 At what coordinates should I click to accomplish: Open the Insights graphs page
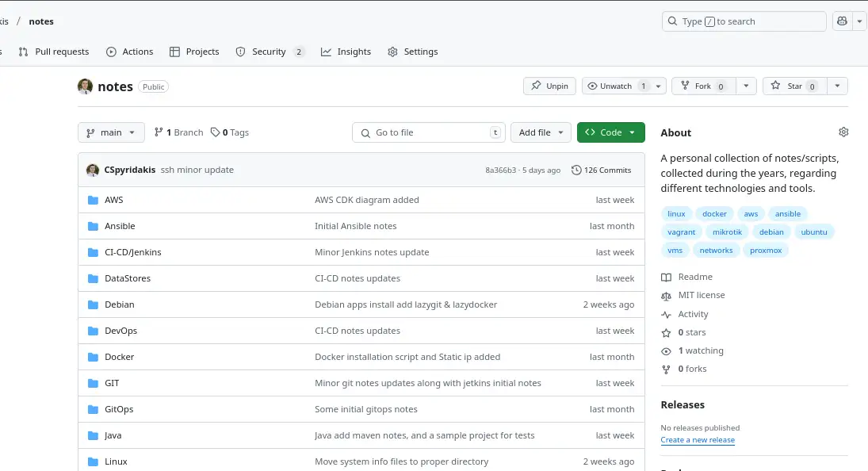346,52
